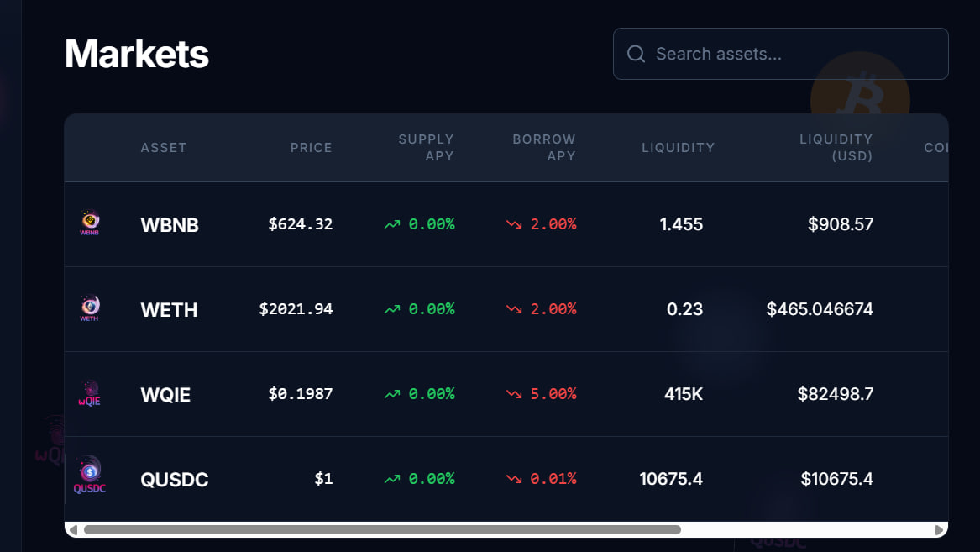Sort by the Asset column header
The height and width of the screenshot is (552, 980).
point(164,147)
